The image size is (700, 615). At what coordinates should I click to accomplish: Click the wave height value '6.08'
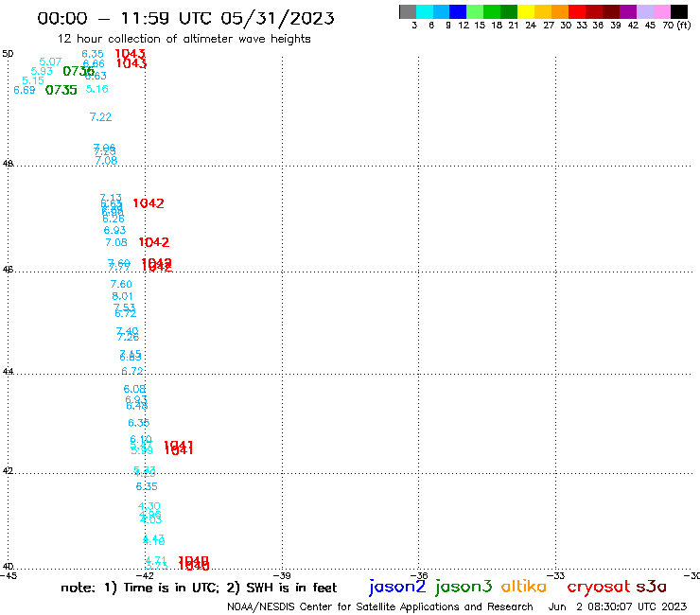click(x=134, y=389)
